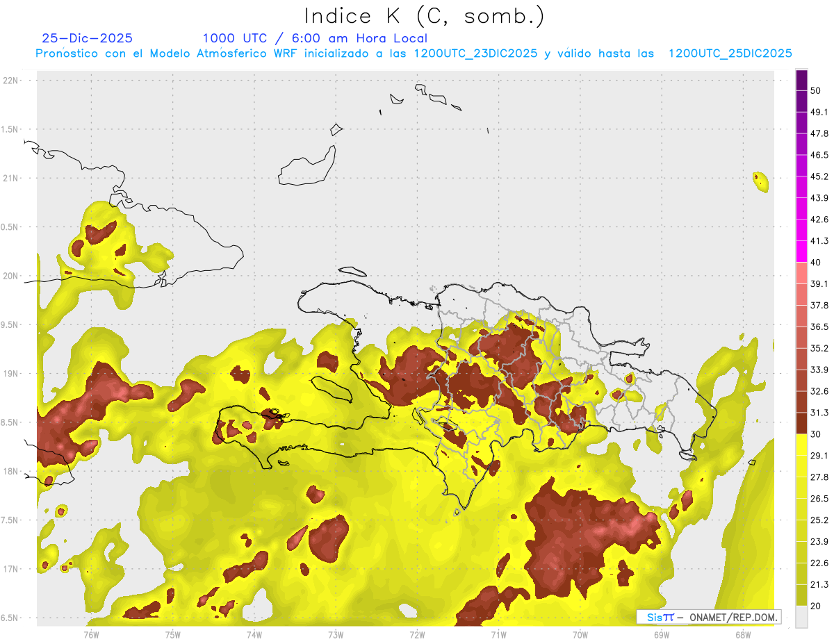Click longitude label '74W'
834x644 pixels.
point(254,634)
